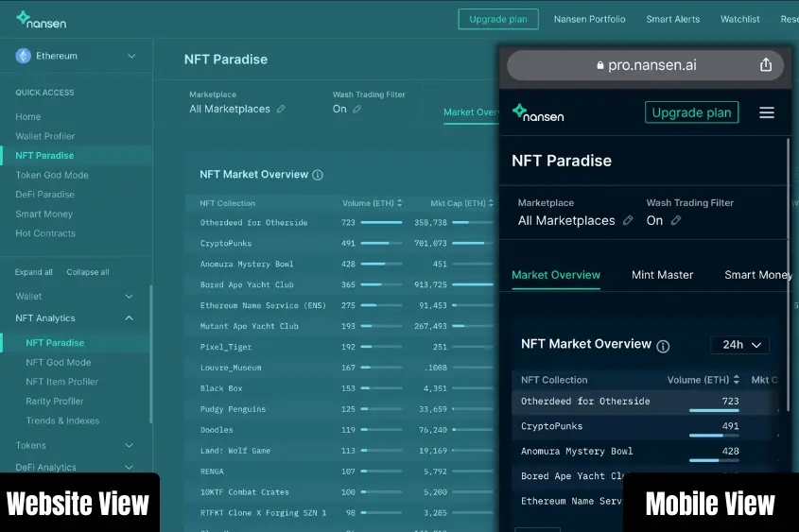Expand the DeFi Analytics sidebar section
799x532 pixels.
(129, 467)
